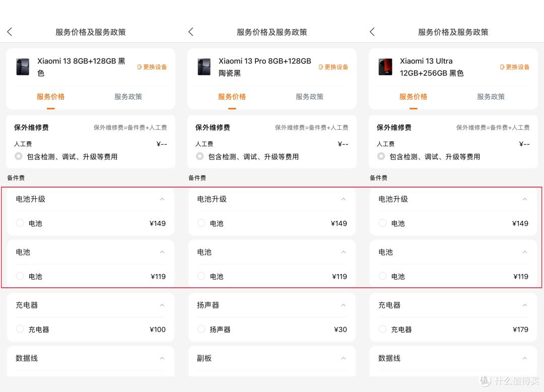The width and height of the screenshot is (544, 392).
Task: Select labor fee radio in the Xiaomi 13 8GB+128GB panel
Action: (x=19, y=156)
